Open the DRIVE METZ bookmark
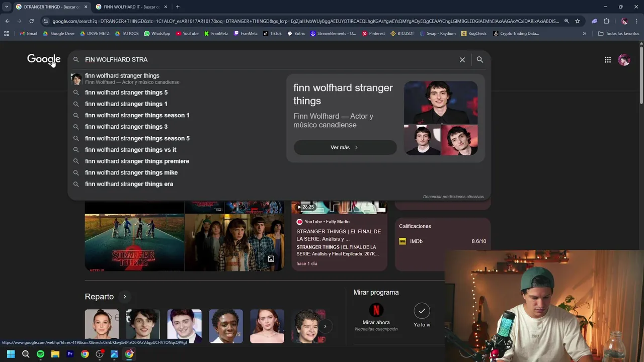 (95, 34)
